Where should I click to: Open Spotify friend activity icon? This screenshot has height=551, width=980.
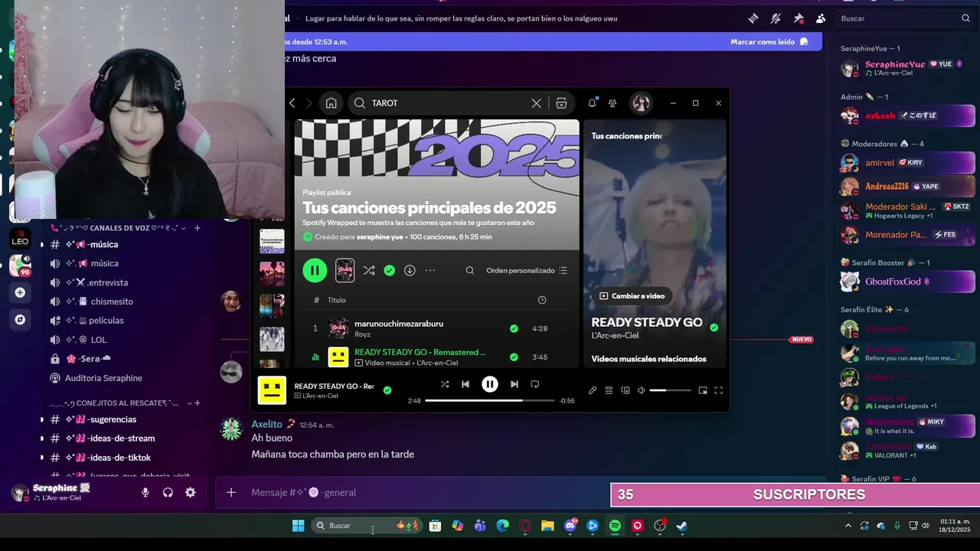pos(612,103)
